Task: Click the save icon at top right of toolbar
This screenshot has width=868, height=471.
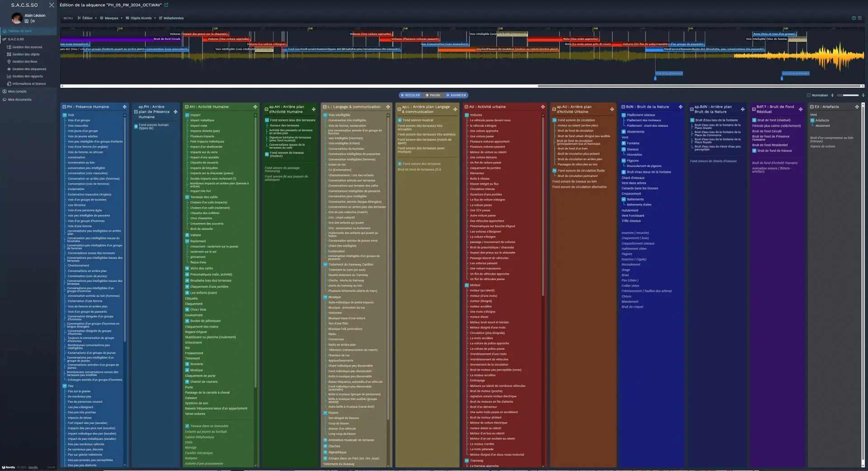Action: [860, 18]
